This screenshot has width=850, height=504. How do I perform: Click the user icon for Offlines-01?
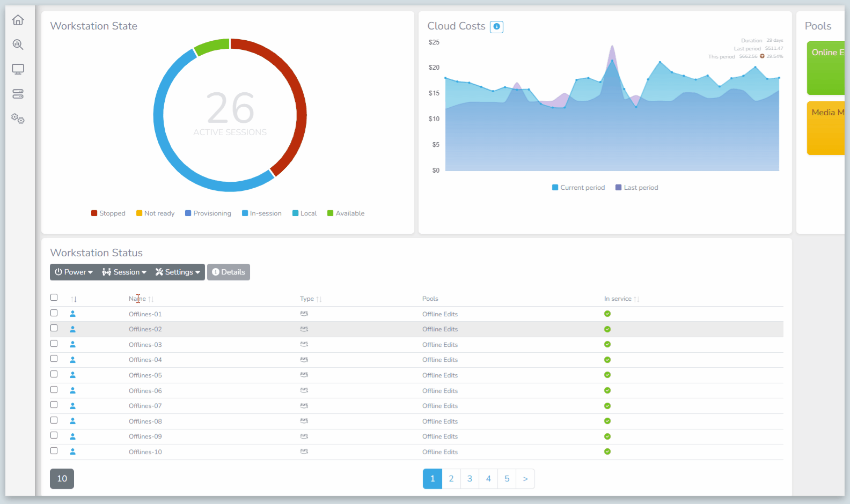point(73,314)
